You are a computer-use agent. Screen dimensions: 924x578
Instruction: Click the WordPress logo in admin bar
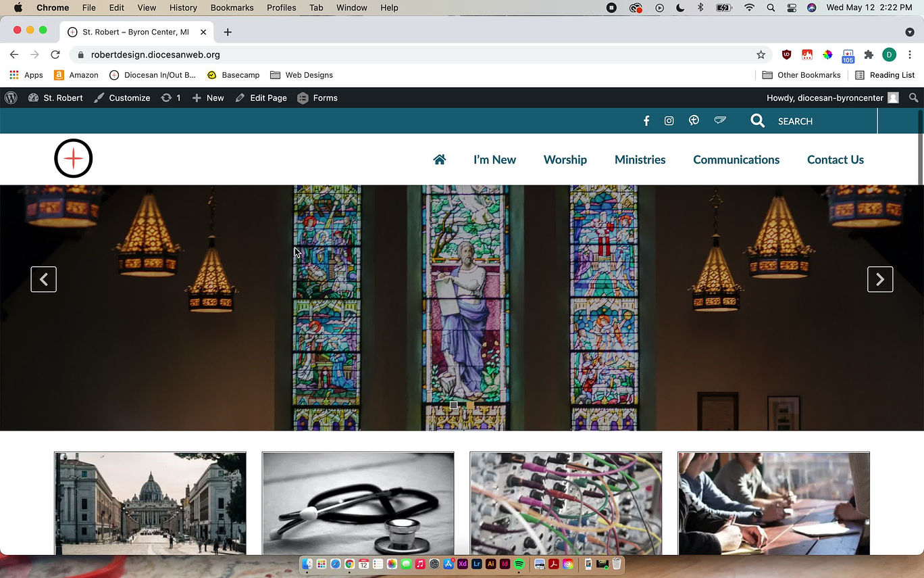11,98
